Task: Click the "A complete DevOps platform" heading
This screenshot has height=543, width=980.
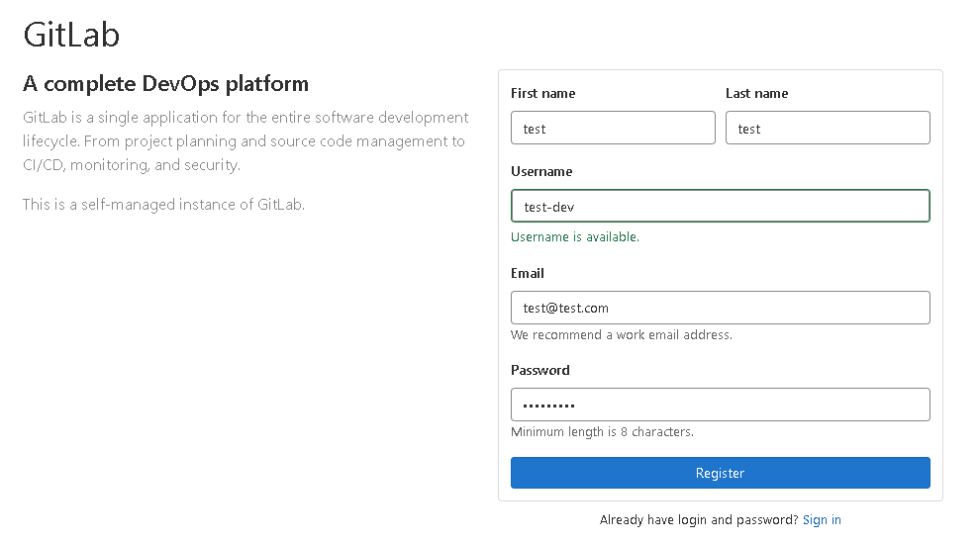Action: click(165, 84)
